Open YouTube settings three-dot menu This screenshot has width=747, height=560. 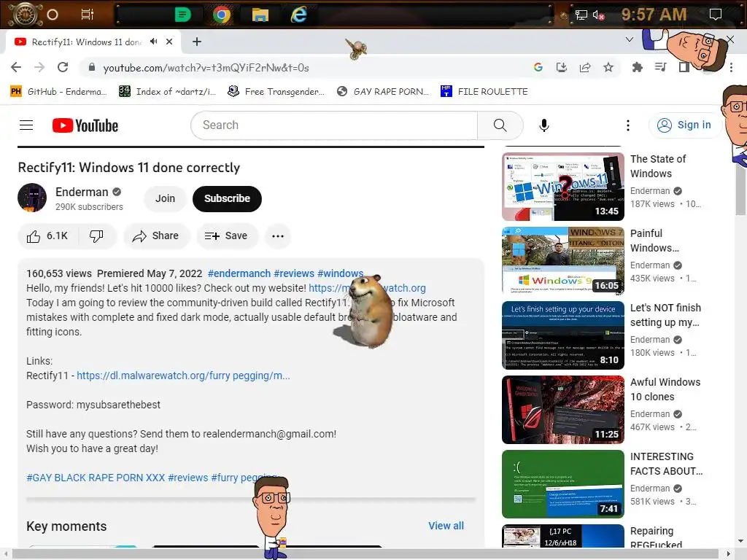tap(628, 125)
